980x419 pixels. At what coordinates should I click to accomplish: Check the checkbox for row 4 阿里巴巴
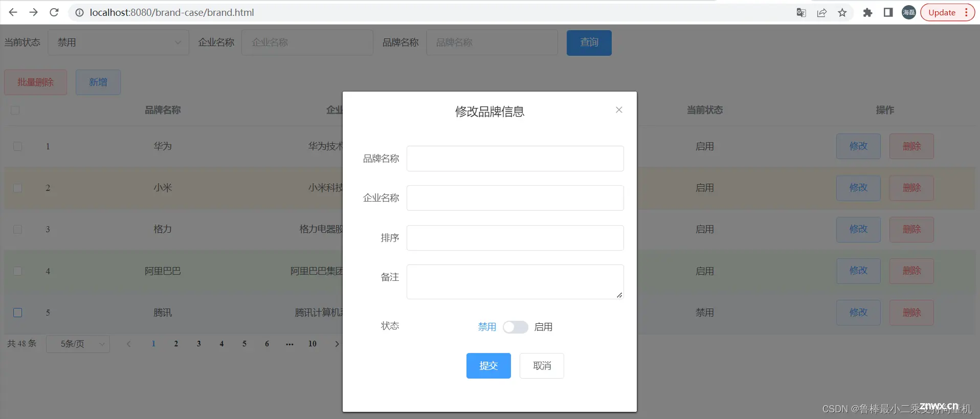[x=17, y=271]
